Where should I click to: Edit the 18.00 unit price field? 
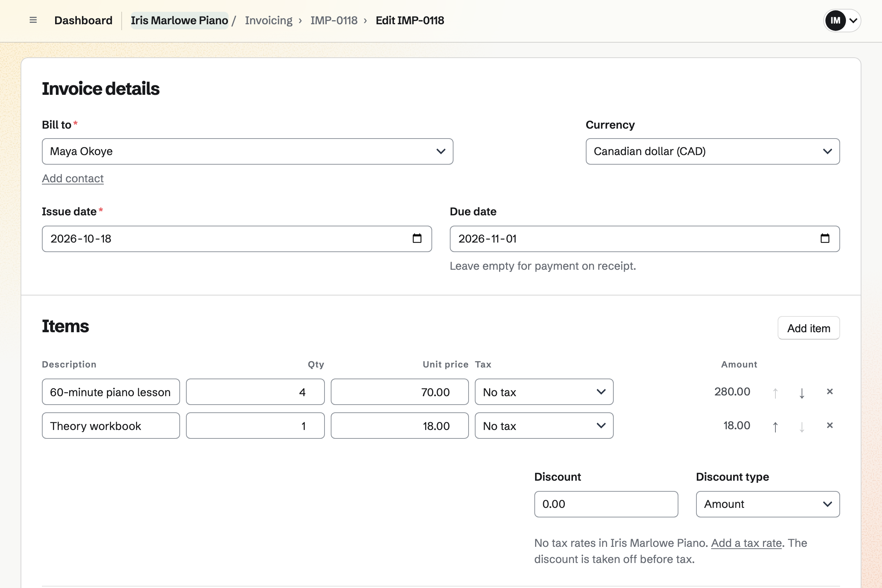coord(399,426)
